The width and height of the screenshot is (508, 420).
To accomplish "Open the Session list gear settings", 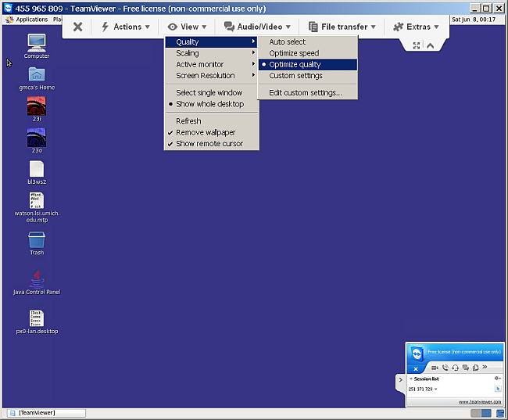I will (x=497, y=379).
